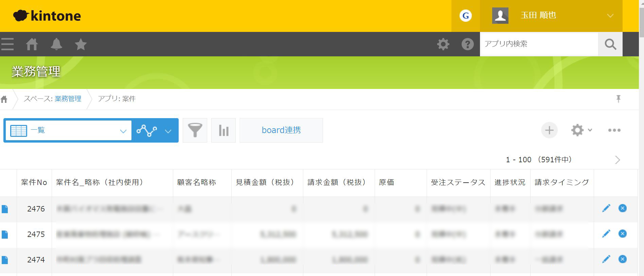Open the 一覧 view selector dropdown
Screen dimensions: 644x276
[x=68, y=130]
